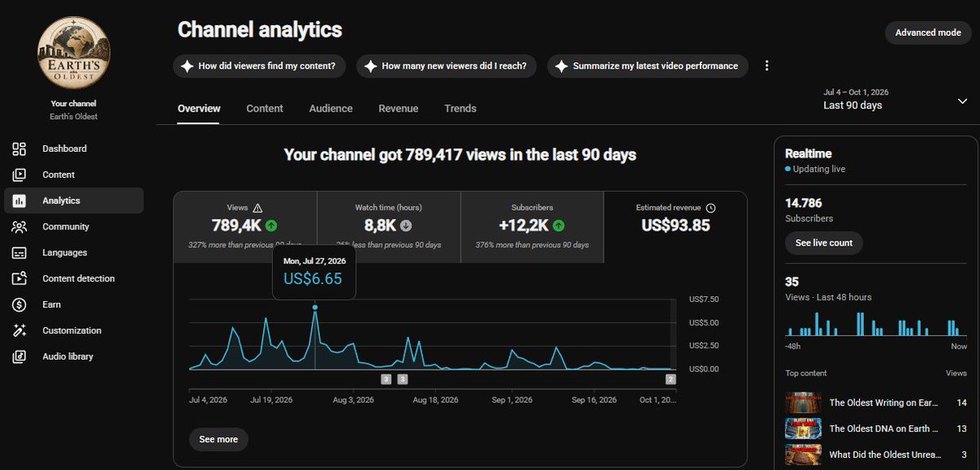Open Content detection in the sidebar menu

(x=73, y=278)
